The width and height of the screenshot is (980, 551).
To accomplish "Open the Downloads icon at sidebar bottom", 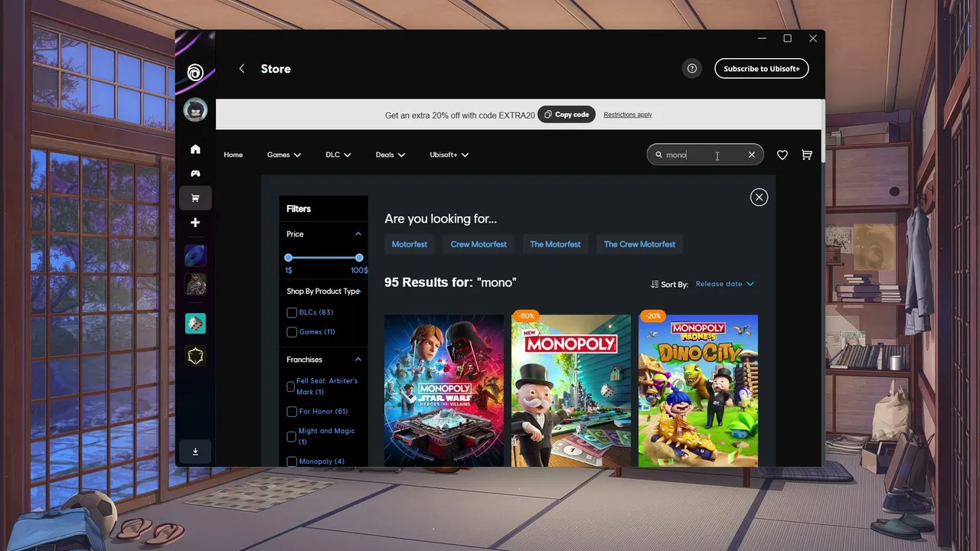I will 195,452.
